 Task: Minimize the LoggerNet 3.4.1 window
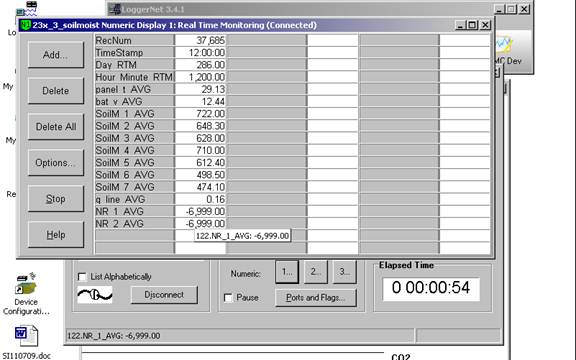click(499, 9)
